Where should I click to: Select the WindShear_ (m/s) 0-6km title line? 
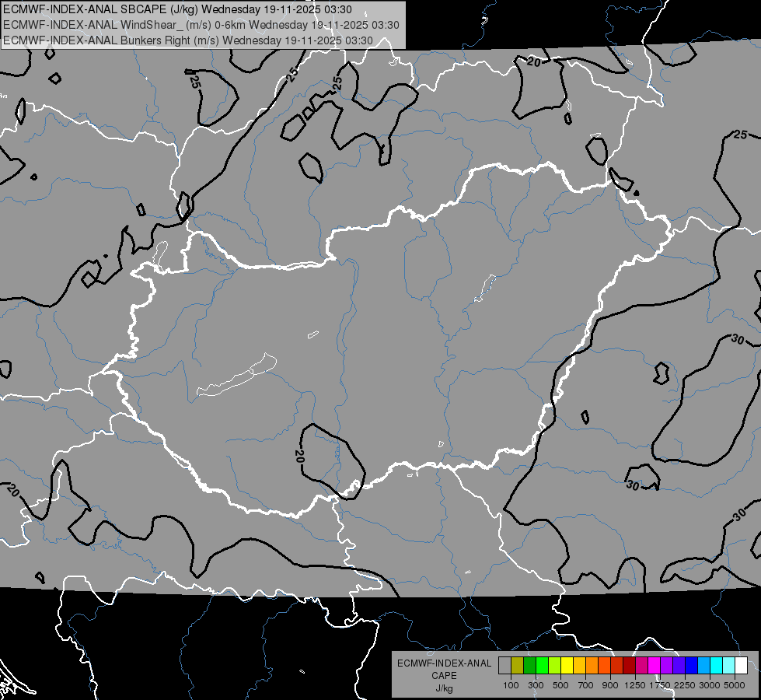point(201,25)
